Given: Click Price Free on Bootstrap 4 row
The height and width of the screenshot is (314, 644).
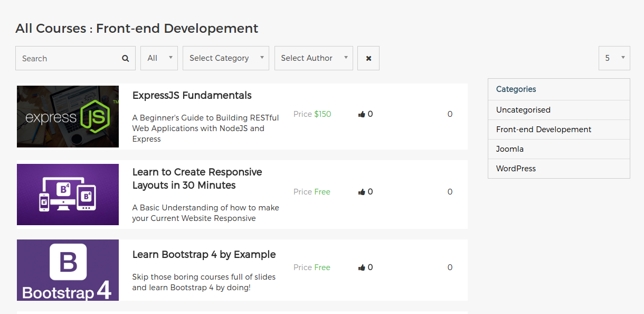Looking at the screenshot, I should 312,267.
